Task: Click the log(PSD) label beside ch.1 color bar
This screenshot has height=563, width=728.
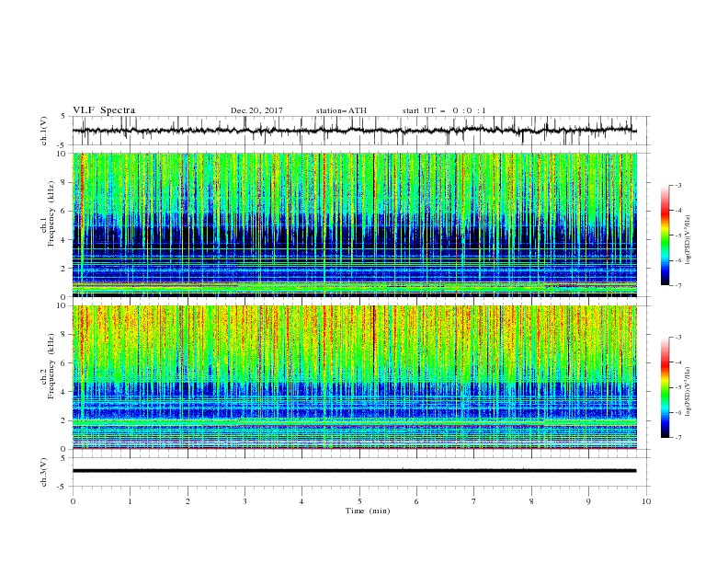Action: [688, 240]
